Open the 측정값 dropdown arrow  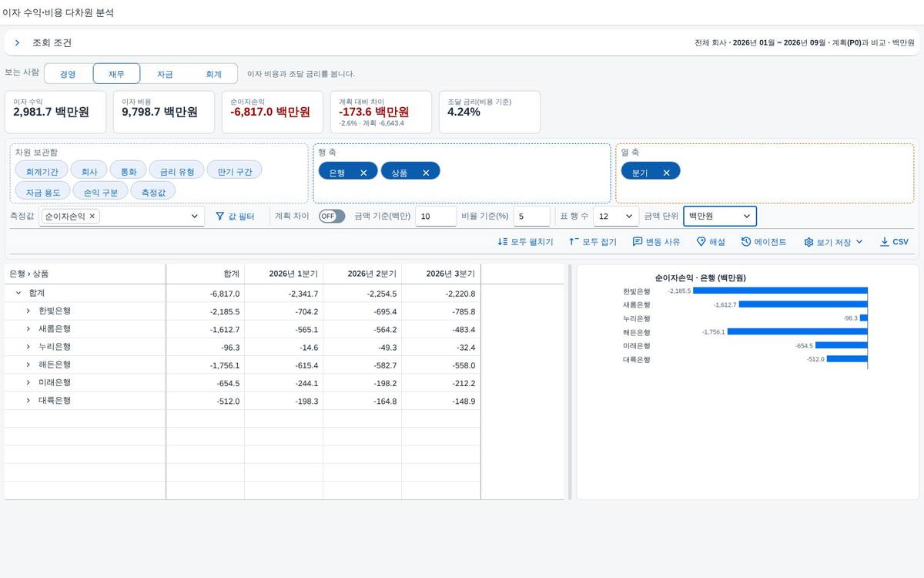point(195,217)
